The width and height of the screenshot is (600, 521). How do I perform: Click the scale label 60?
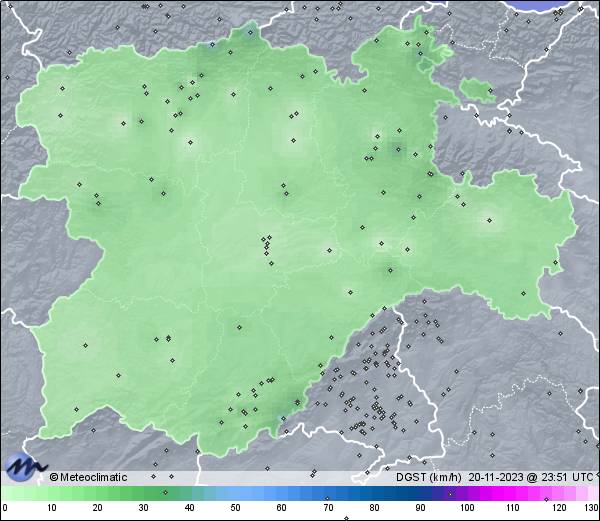click(282, 508)
